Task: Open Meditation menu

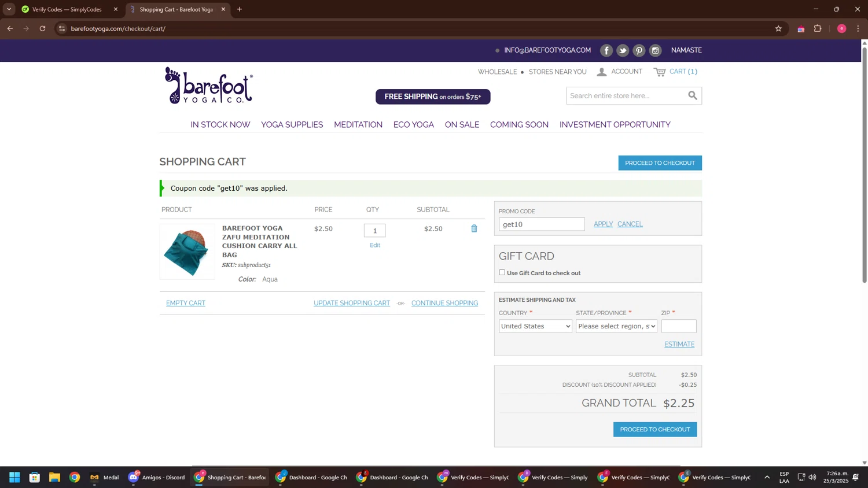Action: click(x=358, y=124)
